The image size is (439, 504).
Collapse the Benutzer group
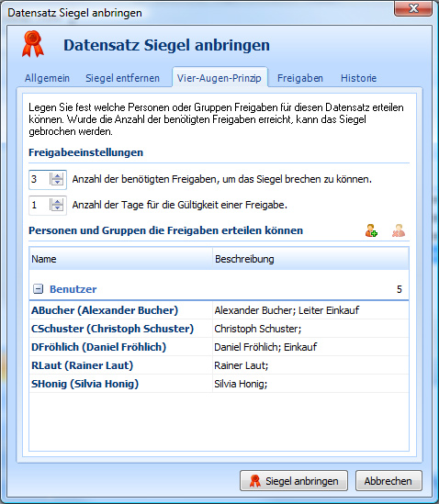[38, 289]
